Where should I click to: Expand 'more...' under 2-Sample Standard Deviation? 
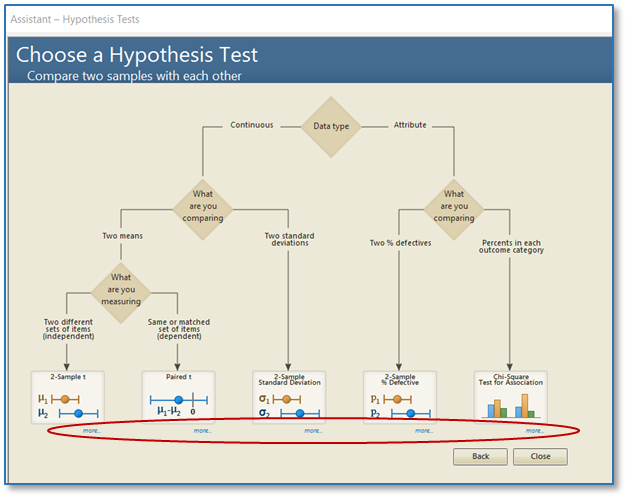coord(313,431)
